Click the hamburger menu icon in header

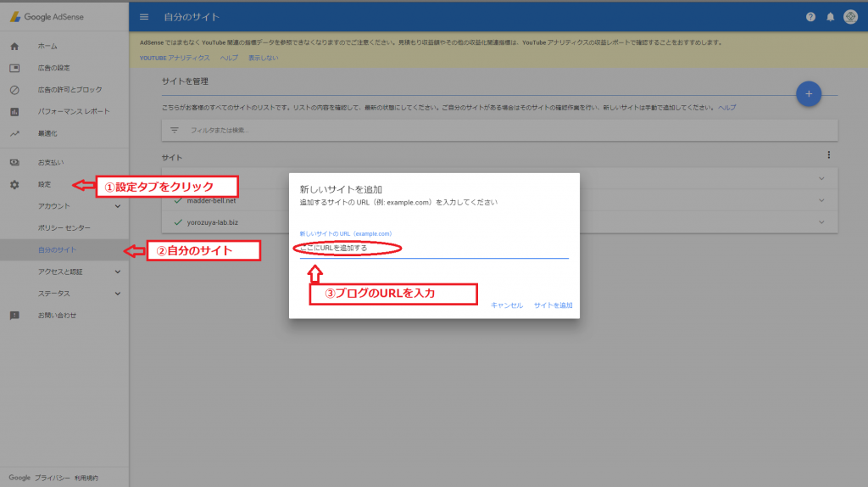[144, 17]
